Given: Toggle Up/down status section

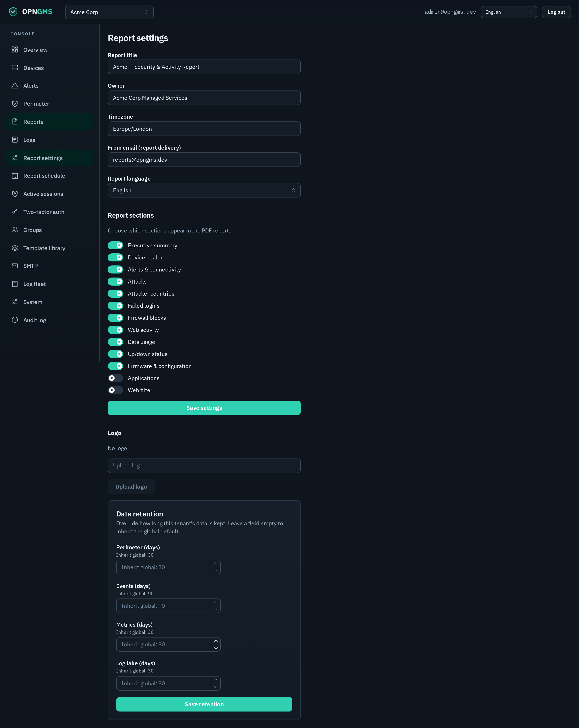Looking at the screenshot, I should pos(115,354).
